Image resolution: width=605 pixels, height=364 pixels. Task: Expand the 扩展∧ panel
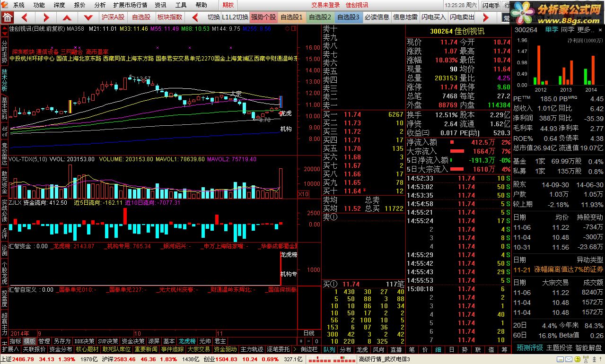(10, 349)
